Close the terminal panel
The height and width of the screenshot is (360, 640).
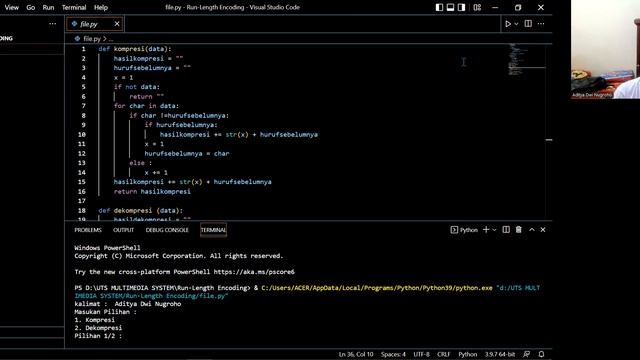pyautogui.click(x=543, y=230)
